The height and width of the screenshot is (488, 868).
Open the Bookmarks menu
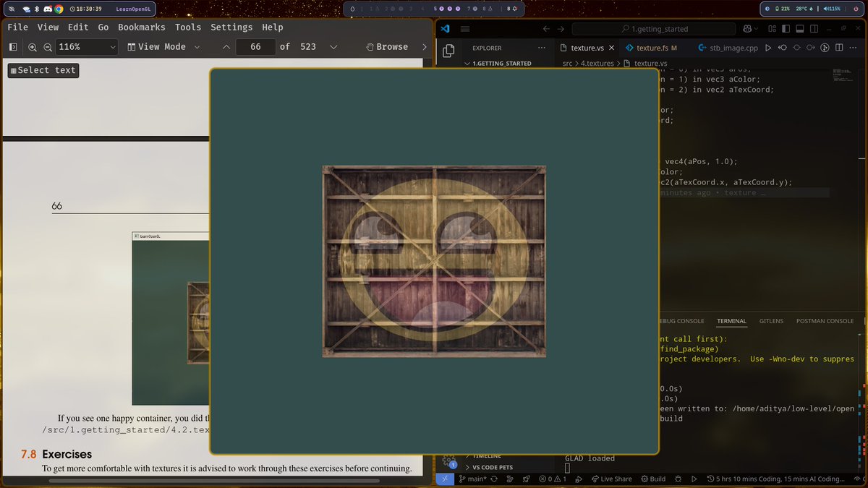point(142,27)
